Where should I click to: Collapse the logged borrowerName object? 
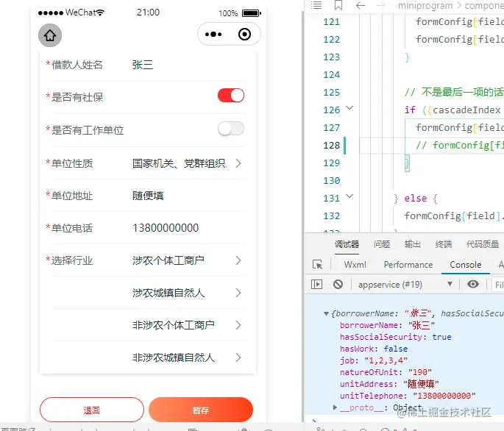coord(326,313)
